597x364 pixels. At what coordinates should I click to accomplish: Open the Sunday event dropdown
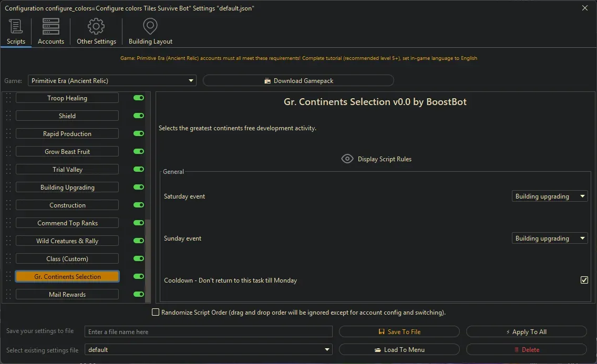[x=550, y=238]
